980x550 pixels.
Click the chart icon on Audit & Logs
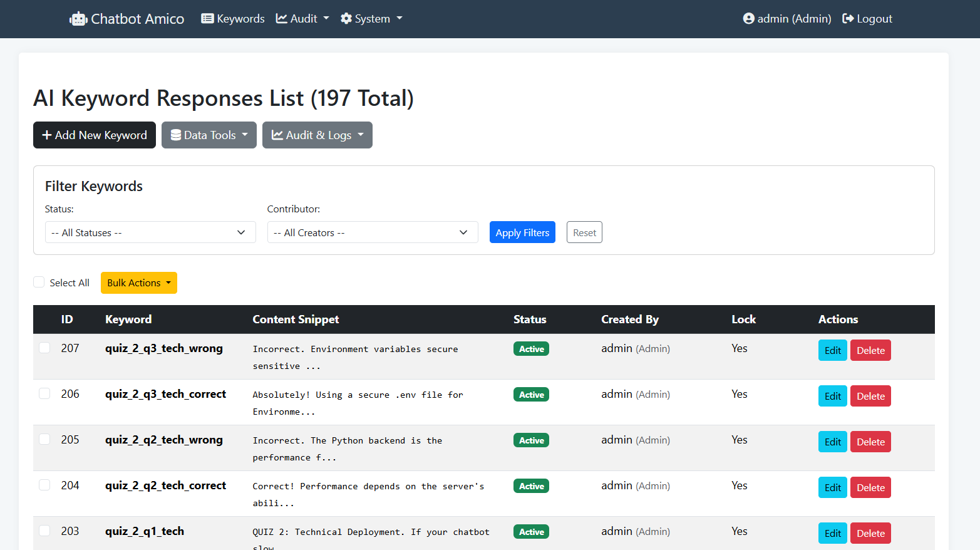pyautogui.click(x=277, y=135)
